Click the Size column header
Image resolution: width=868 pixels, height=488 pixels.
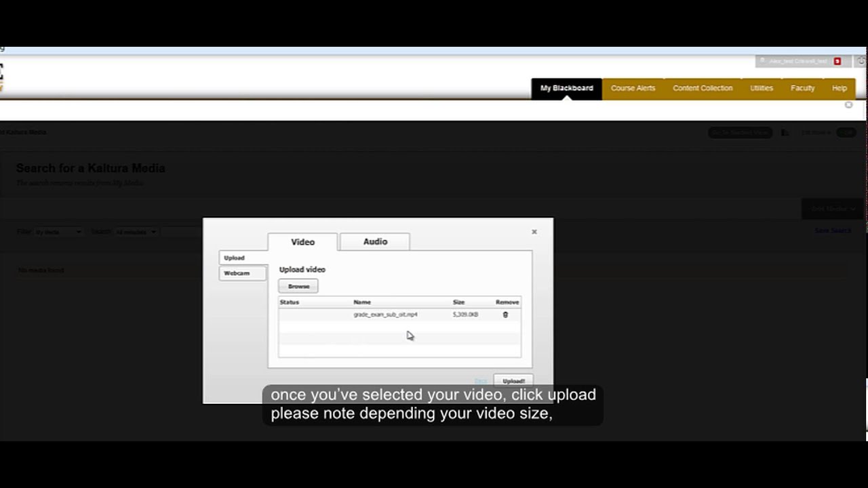pyautogui.click(x=458, y=302)
